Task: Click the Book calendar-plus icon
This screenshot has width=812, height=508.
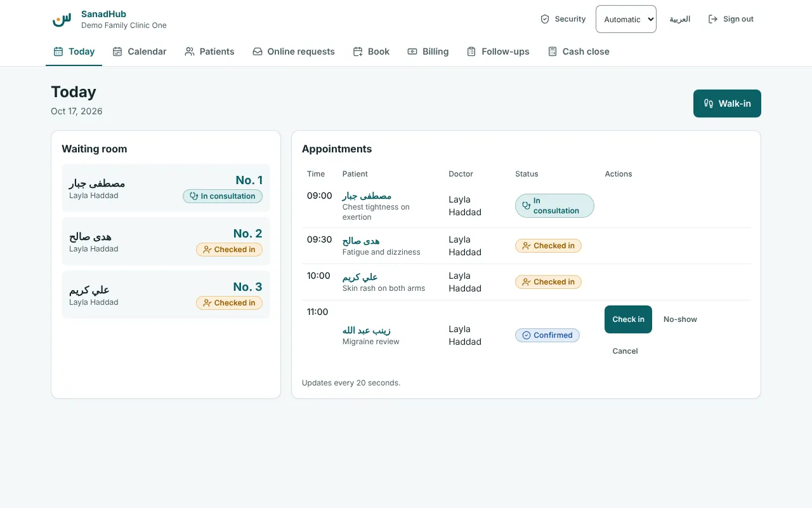Action: [358, 51]
